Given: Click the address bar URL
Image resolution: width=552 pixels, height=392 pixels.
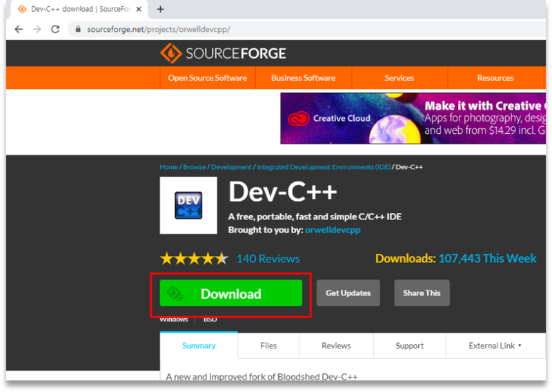Looking at the screenshot, I should tap(159, 29).
